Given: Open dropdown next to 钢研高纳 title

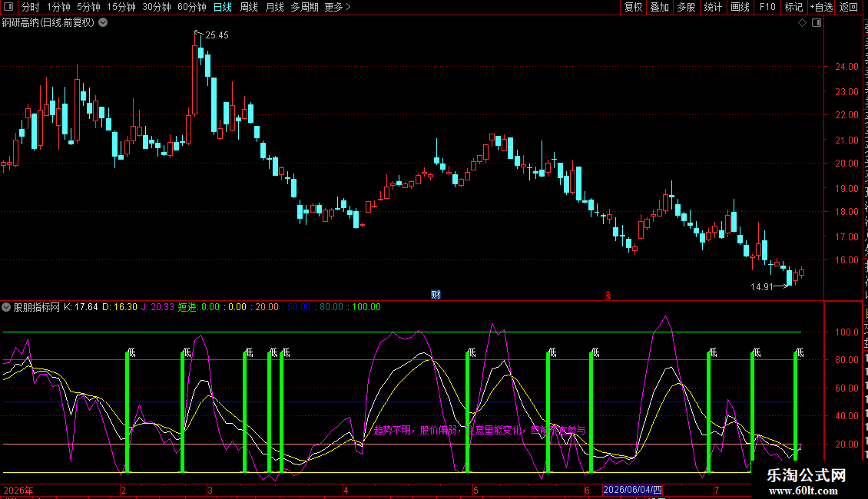Looking at the screenshot, I should [x=103, y=23].
